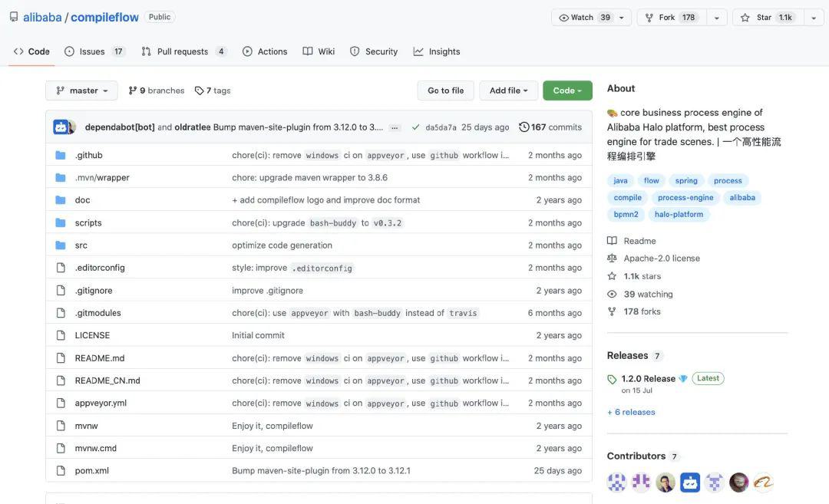Screen dimensions: 829x504
Task: Watch the repository for notifications
Action: pos(587,18)
